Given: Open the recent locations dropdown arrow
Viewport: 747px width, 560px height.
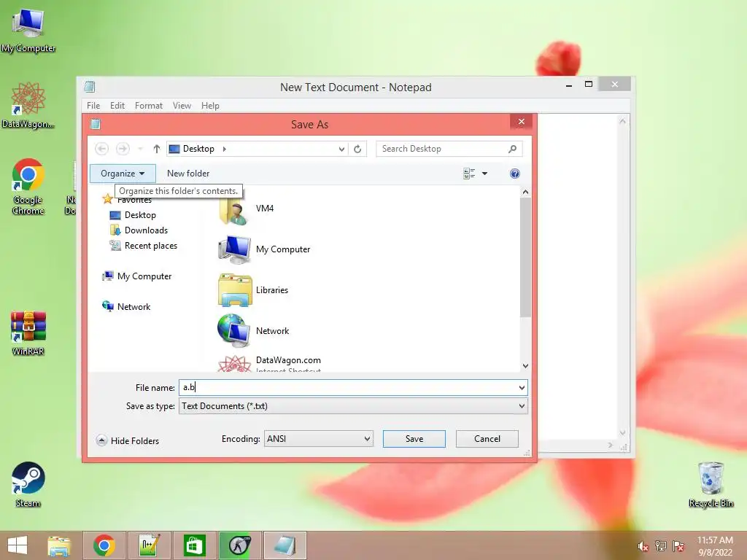Looking at the screenshot, I should pyautogui.click(x=140, y=149).
